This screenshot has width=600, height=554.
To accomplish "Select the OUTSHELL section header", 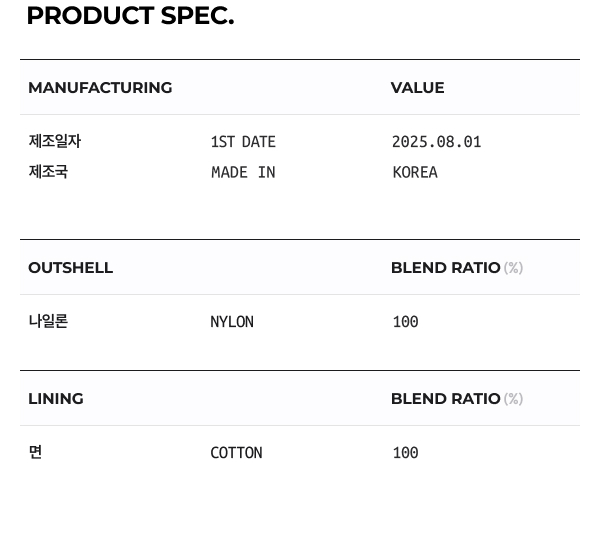I will coord(70,268).
